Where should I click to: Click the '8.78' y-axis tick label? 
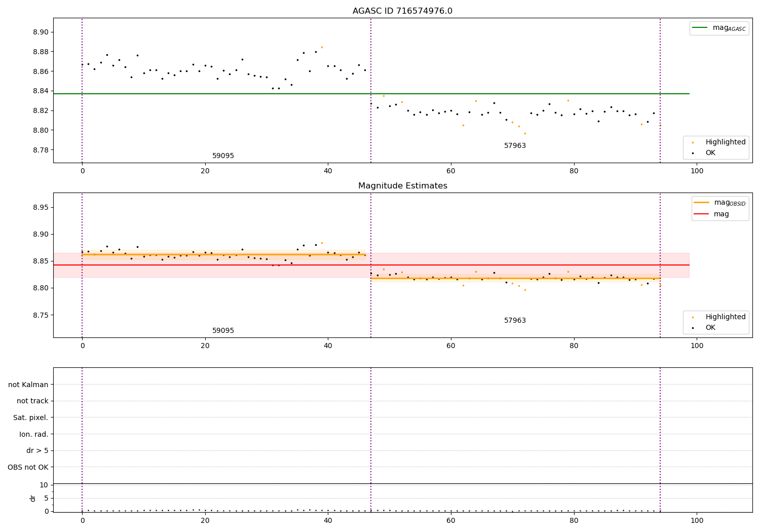coord(41,150)
